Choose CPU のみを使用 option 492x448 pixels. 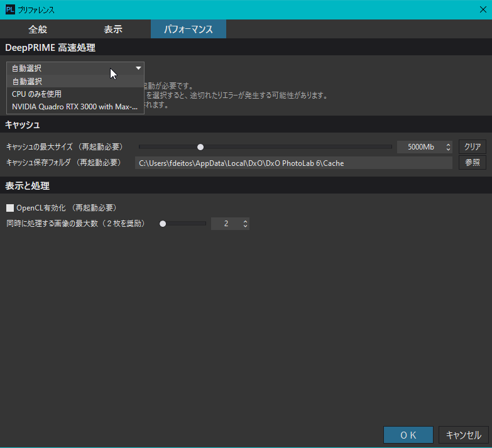pyautogui.click(x=75, y=94)
